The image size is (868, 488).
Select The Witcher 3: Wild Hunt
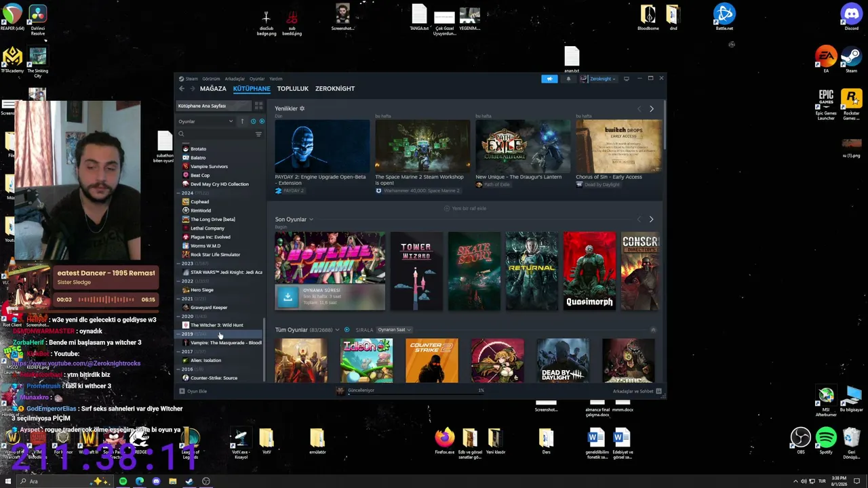[x=216, y=325]
